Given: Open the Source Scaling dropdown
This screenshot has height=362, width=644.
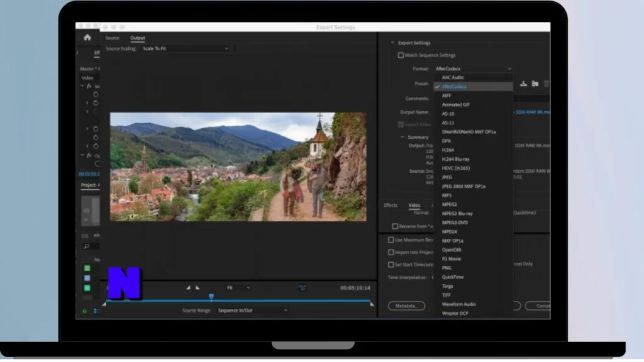Looking at the screenshot, I should click(x=186, y=48).
